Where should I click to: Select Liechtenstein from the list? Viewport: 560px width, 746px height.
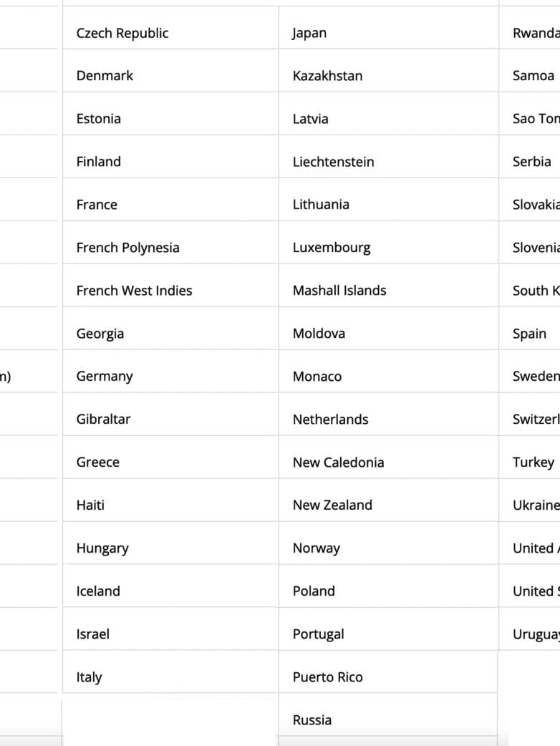point(333,162)
